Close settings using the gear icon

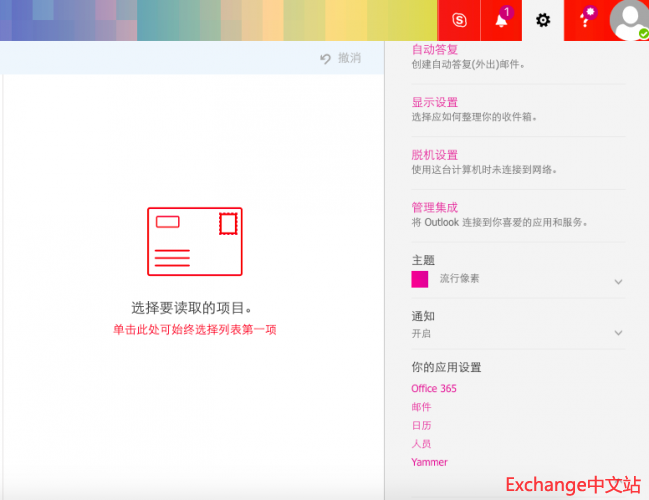pyautogui.click(x=543, y=20)
